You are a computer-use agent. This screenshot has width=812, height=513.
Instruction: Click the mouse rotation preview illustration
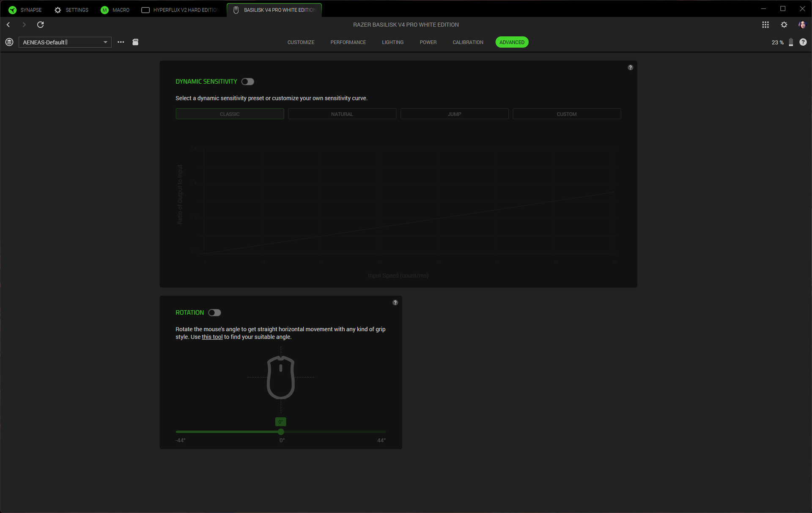coord(281,377)
